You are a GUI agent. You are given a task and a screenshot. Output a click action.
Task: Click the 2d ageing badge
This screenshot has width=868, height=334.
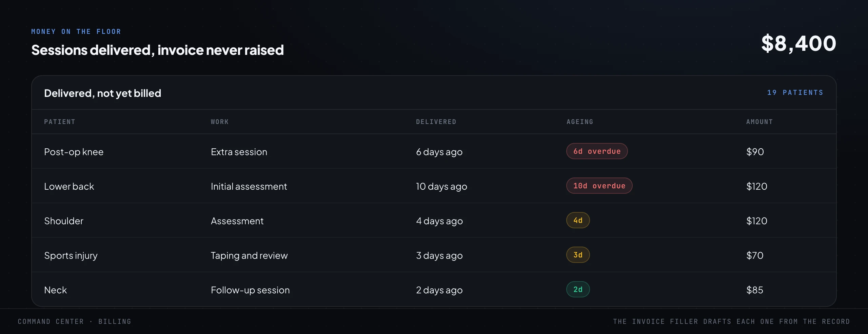click(x=578, y=290)
